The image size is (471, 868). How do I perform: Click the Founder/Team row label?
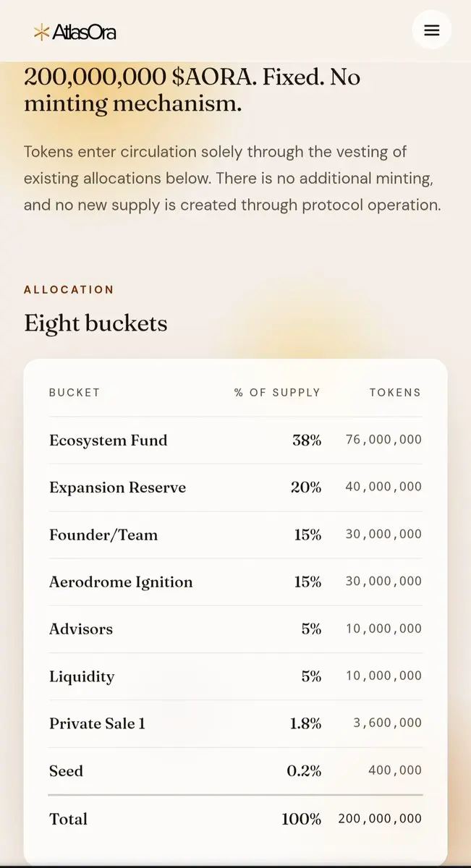(x=103, y=535)
